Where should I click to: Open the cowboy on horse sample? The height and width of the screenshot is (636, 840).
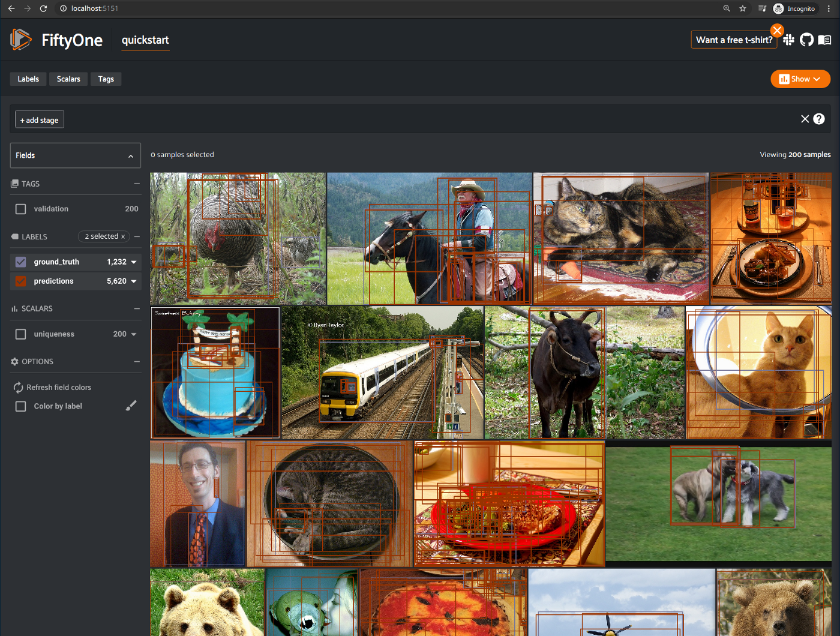click(x=430, y=238)
